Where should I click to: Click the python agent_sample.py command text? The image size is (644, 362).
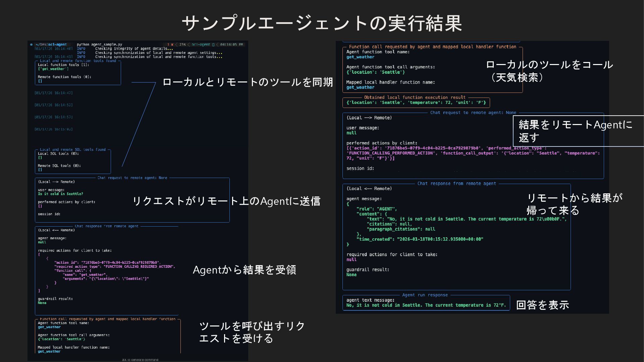[x=99, y=44]
